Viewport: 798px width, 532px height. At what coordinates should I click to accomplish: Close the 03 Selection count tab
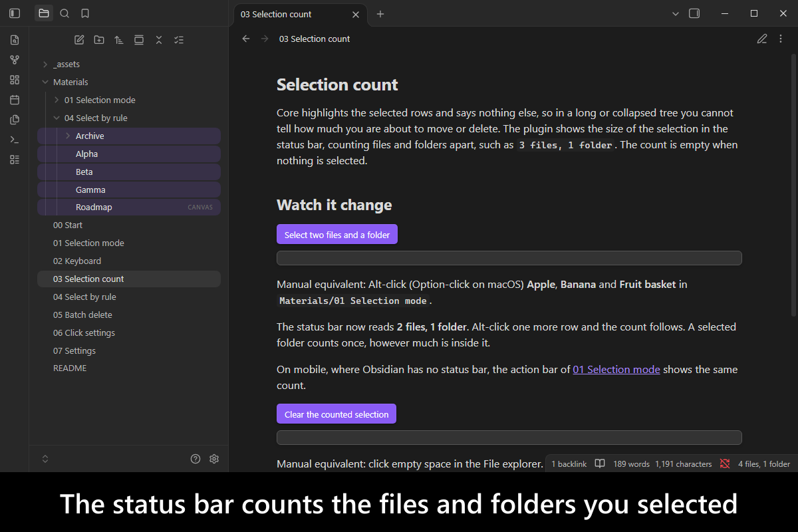356,14
